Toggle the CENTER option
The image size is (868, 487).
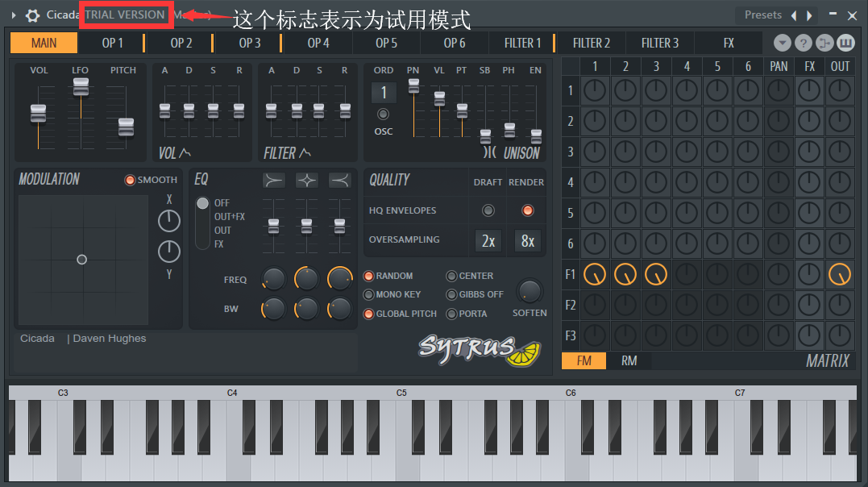coord(451,276)
